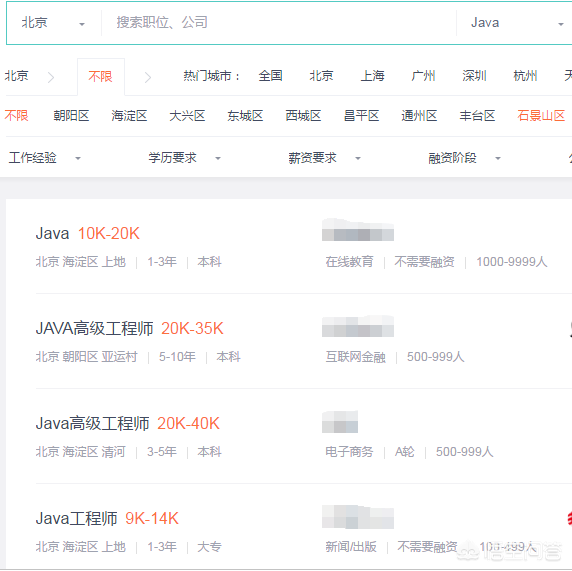
Task: Click the 1000-9999人 company size text
Action: click(512, 262)
